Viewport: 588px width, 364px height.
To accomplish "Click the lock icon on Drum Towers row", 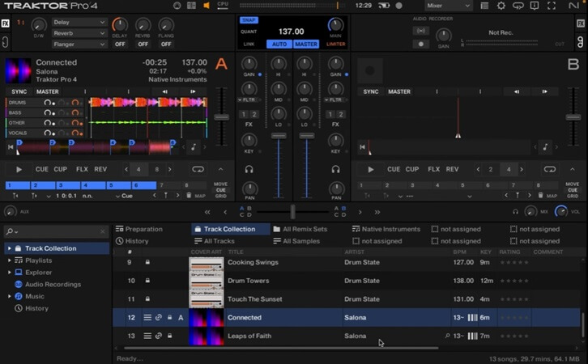I will pos(147,281).
